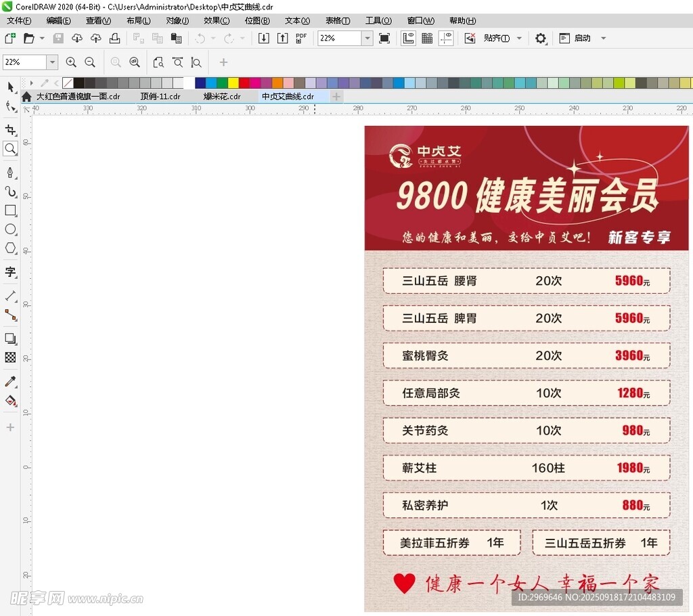This screenshot has height=616, width=693.
Task: Select the Ellipse tool
Action: (10, 229)
